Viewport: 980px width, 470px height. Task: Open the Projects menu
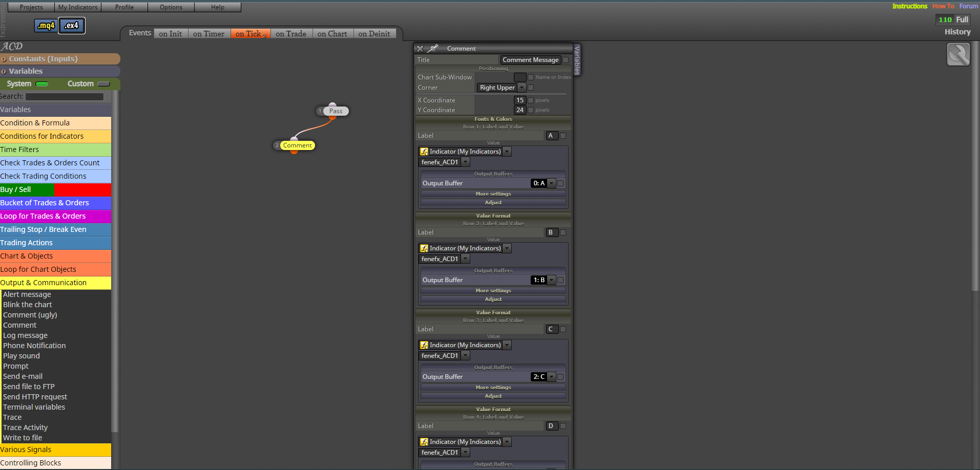31,7
